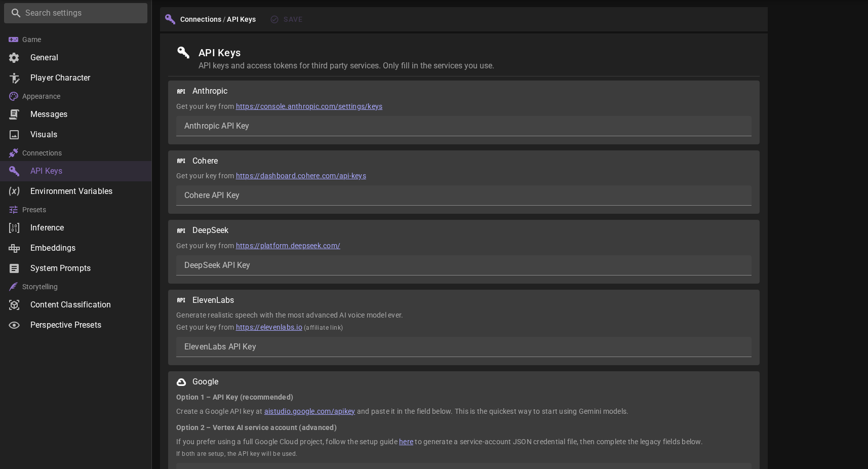This screenshot has height=469, width=868.
Task: Click the search magnifier icon
Action: coord(16,13)
